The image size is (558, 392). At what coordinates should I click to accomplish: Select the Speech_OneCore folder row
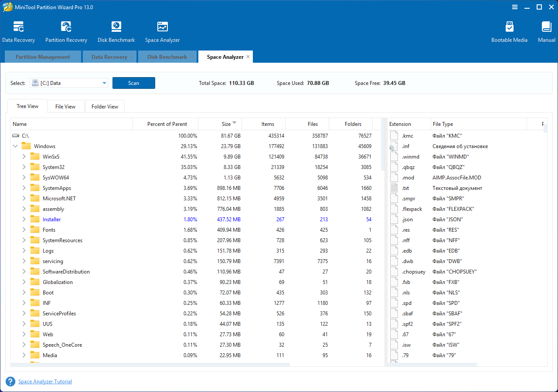195,345
